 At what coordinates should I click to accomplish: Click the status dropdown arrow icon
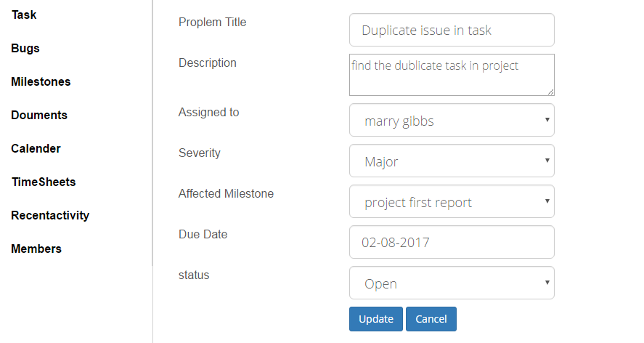pyautogui.click(x=547, y=283)
